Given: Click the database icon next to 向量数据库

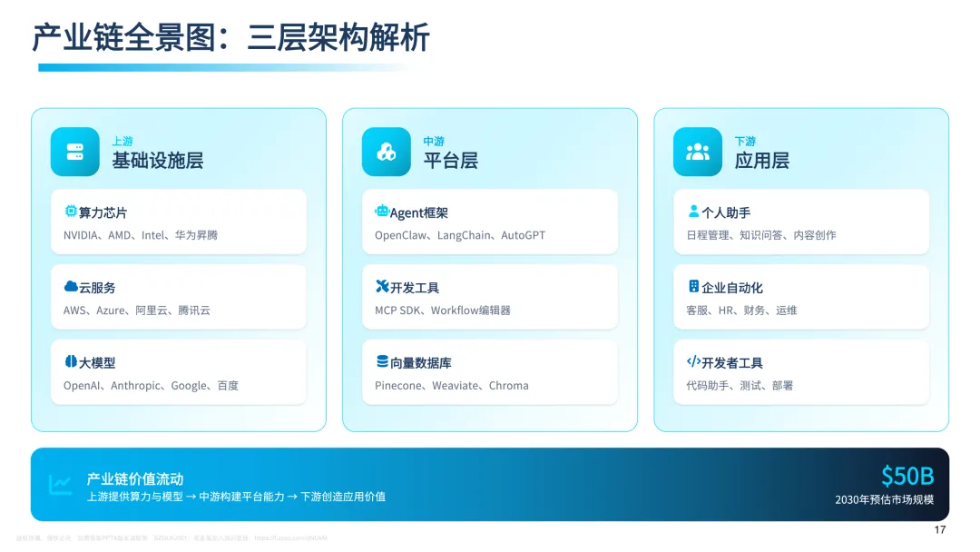Looking at the screenshot, I should 382,361.
